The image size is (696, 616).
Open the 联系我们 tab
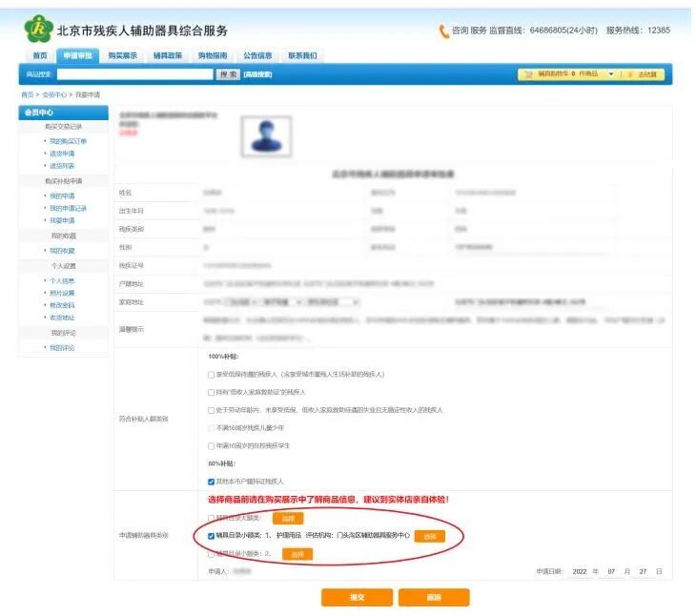pyautogui.click(x=302, y=55)
